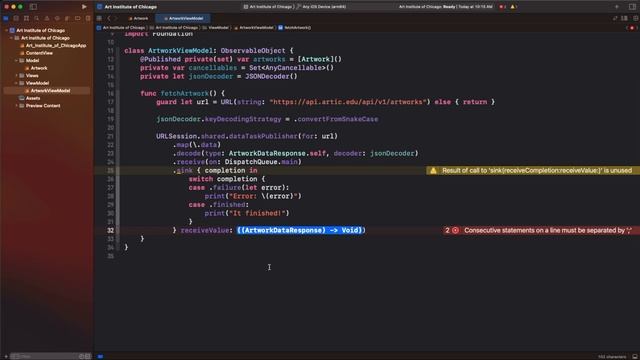This screenshot has height=360, width=640.
Task: Collapse the Model folder
Action: point(16,60)
